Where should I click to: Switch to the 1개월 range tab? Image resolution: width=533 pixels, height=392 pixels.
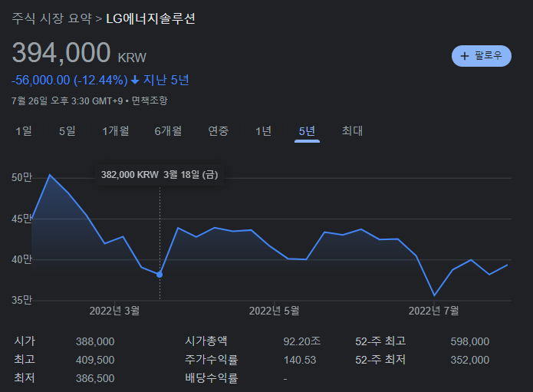click(x=116, y=131)
